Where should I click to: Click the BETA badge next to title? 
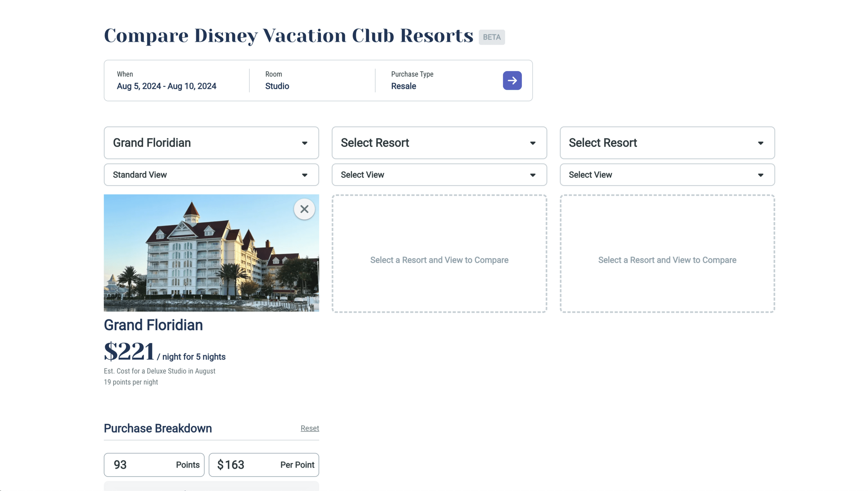click(x=492, y=37)
